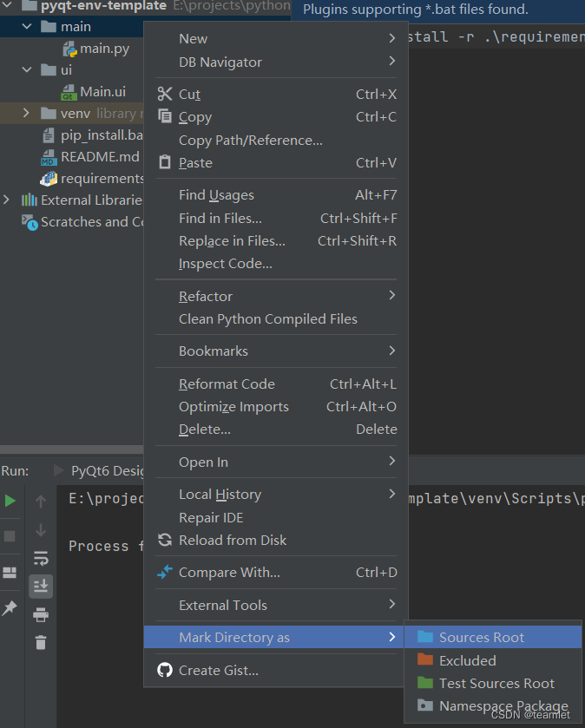Expand External Libraries chevron
585x728 pixels.
coord(6,200)
